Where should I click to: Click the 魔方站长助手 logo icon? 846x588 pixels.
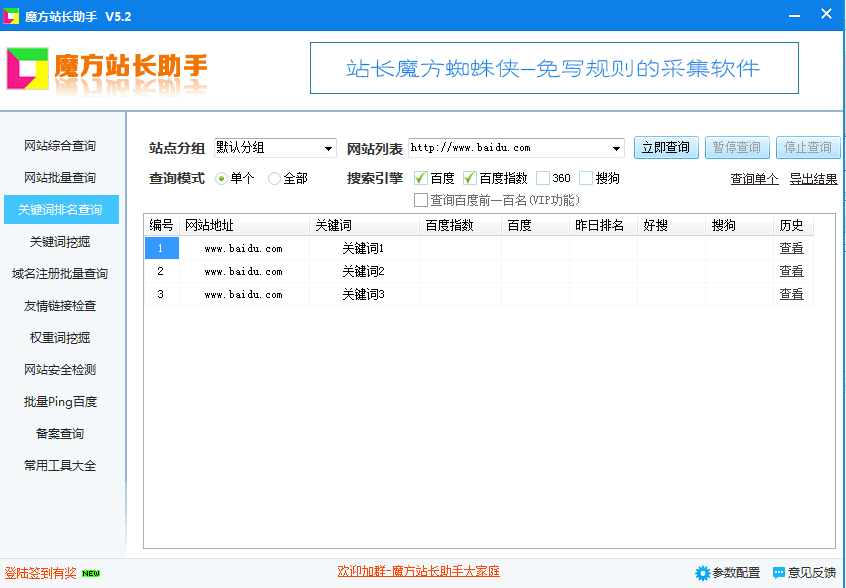coord(27,68)
